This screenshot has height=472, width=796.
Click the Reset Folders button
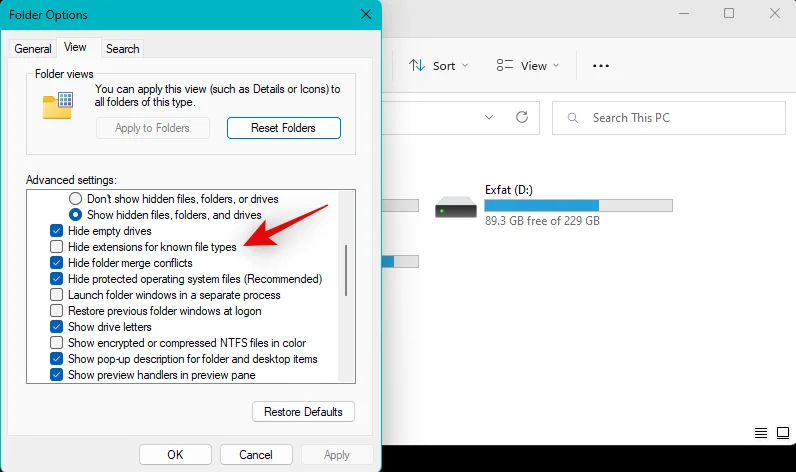point(283,128)
